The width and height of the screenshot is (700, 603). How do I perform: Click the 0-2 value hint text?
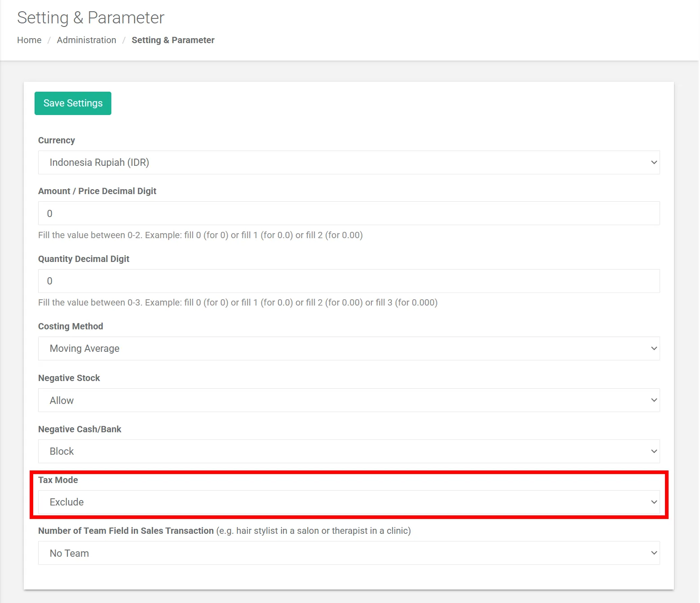(x=200, y=235)
